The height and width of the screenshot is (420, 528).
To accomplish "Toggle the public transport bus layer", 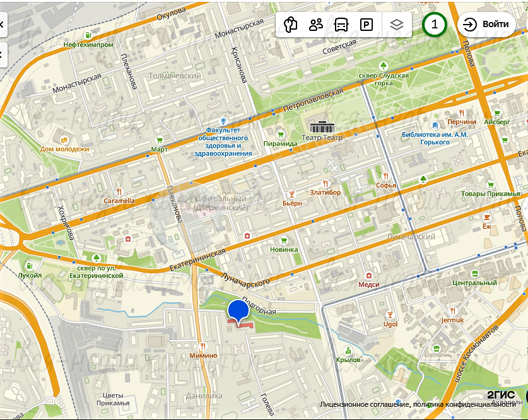I will tap(341, 25).
